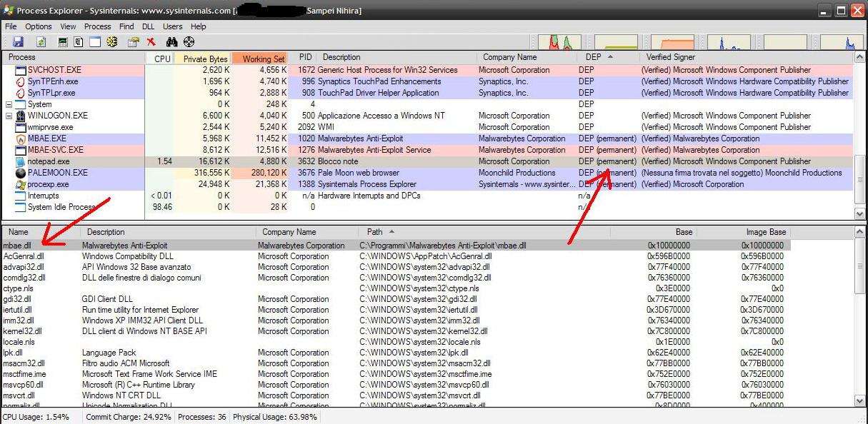Open the DLL menu

(x=148, y=26)
